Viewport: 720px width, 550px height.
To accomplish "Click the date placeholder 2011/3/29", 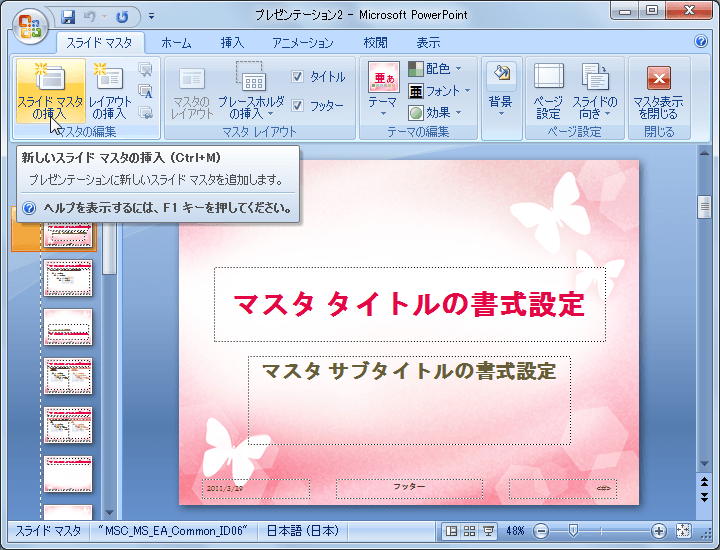I will 256,489.
